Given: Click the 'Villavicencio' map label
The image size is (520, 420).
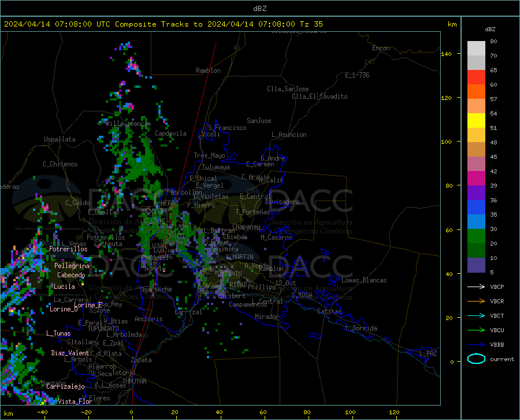Looking at the screenshot, I should [x=128, y=124].
